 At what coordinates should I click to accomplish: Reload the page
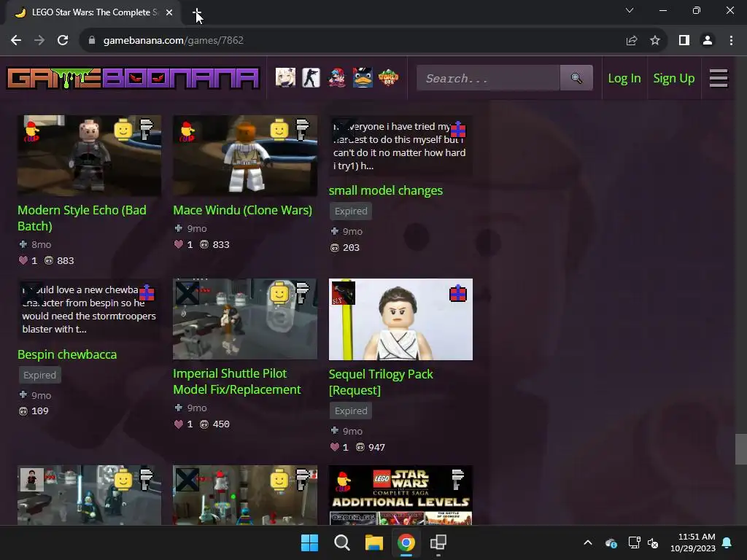tap(63, 41)
